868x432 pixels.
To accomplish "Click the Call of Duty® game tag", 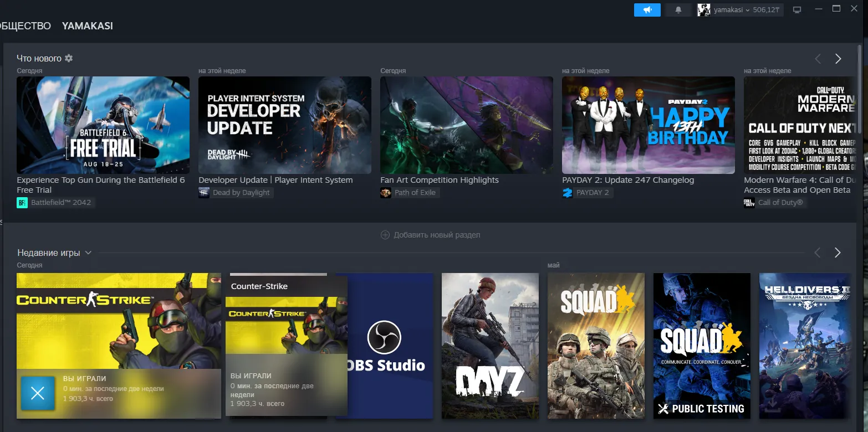I will pyautogui.click(x=775, y=203).
